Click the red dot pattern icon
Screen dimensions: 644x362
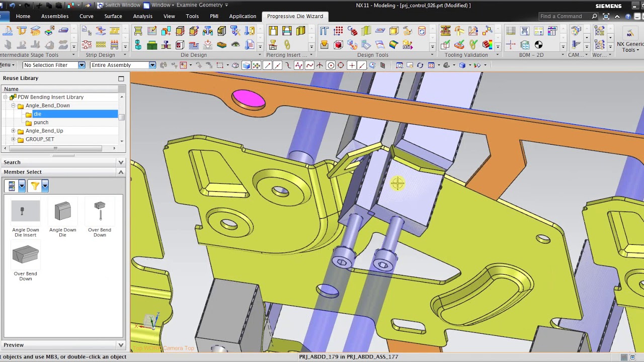338,31
